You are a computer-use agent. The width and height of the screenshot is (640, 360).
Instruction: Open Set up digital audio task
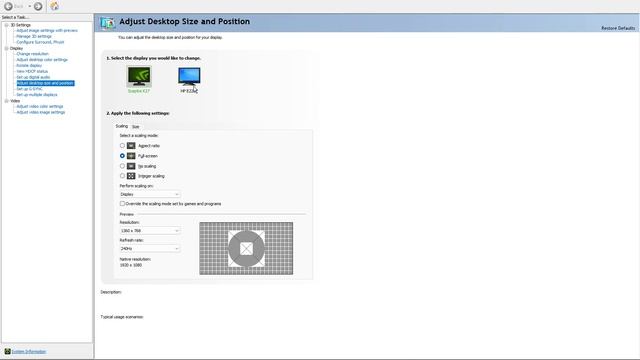click(33, 77)
